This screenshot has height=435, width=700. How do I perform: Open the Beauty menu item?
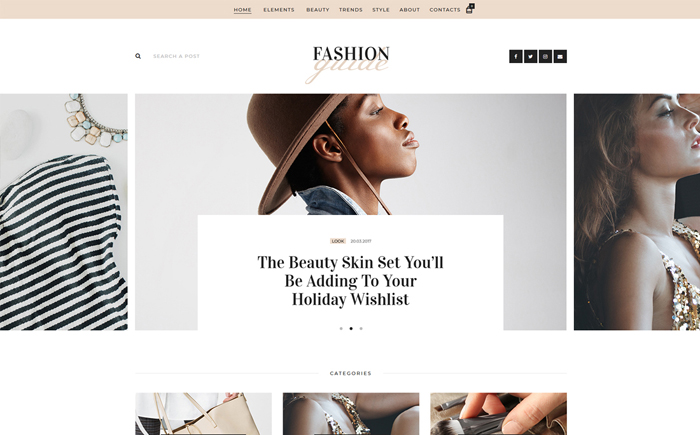[318, 9]
